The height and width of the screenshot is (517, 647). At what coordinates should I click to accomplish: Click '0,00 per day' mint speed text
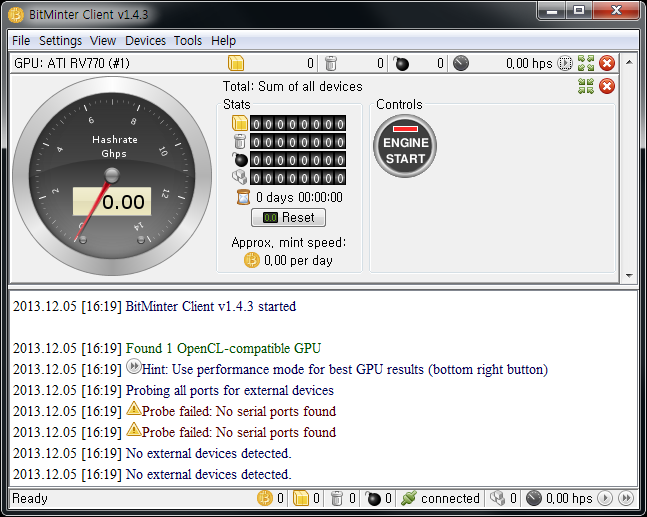(298, 260)
